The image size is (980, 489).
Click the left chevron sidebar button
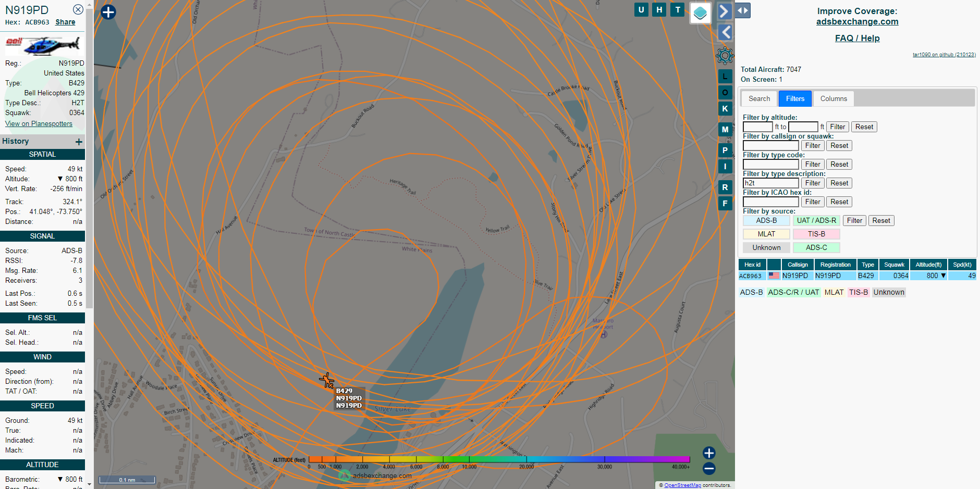725,32
